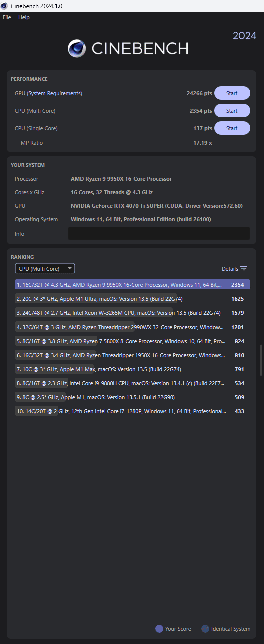
Task: Click the Identical System legend dot
Action: [x=205, y=629]
